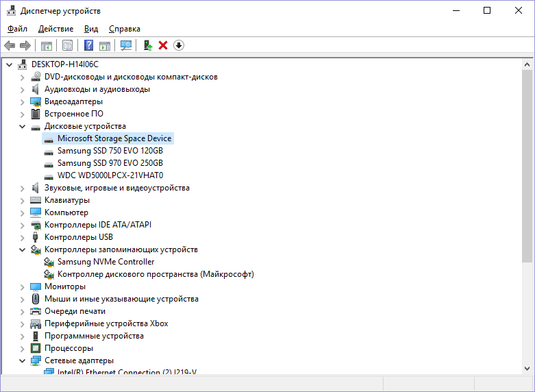Image resolution: width=535 pixels, height=392 pixels.
Task: Expand the Клавиатуры category
Action: click(22, 201)
